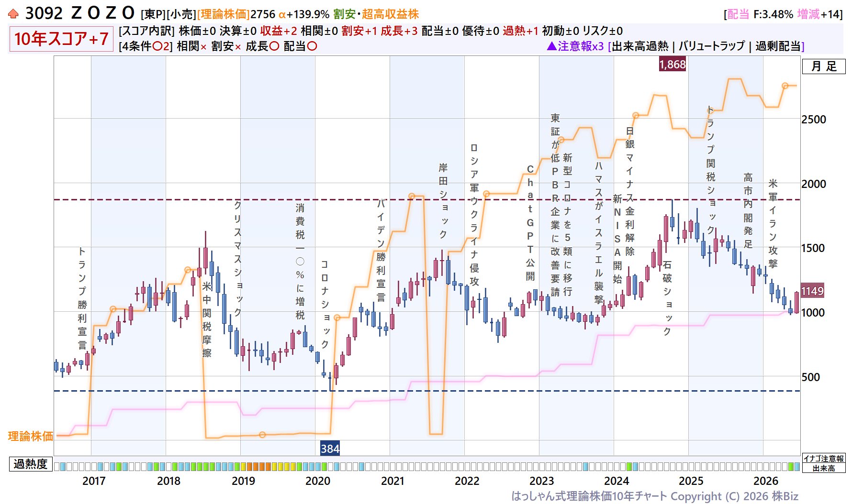
Task: Click the α+139.9% value
Action: point(304,14)
